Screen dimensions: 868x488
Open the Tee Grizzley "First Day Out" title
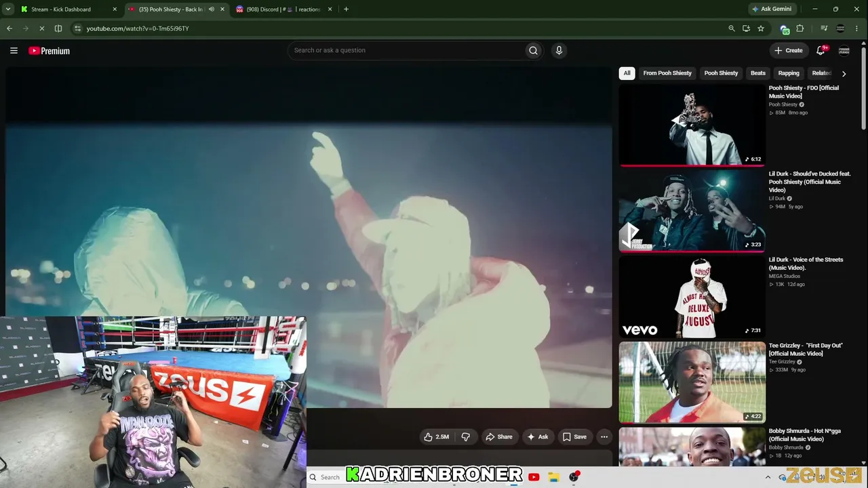pos(806,350)
